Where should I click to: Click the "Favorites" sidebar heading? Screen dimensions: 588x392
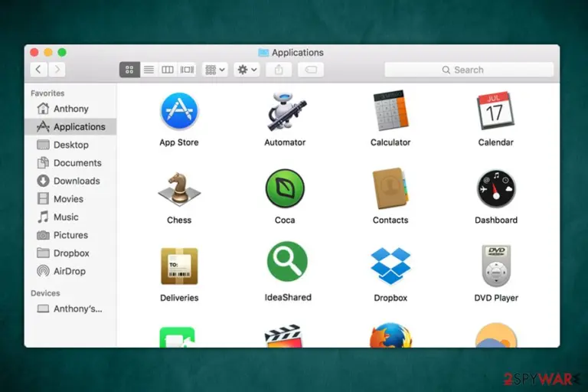click(x=47, y=93)
